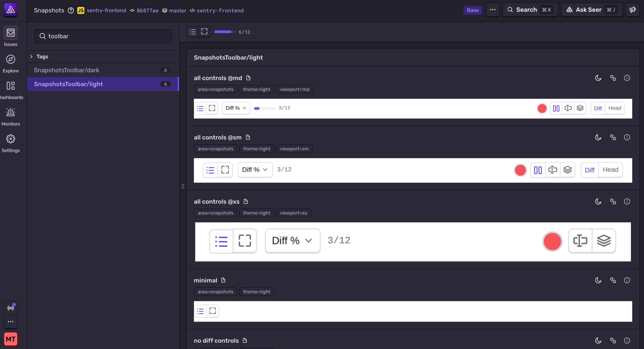644x349 pixels.
Task: Click the 6/12 progress bar
Action: (225, 32)
